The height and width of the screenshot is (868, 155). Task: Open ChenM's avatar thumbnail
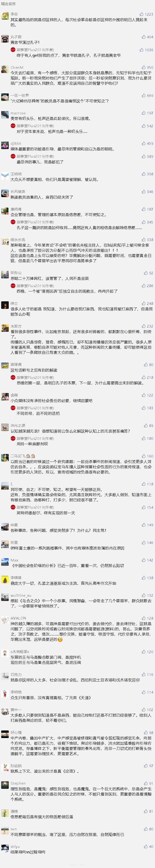click(5, 69)
